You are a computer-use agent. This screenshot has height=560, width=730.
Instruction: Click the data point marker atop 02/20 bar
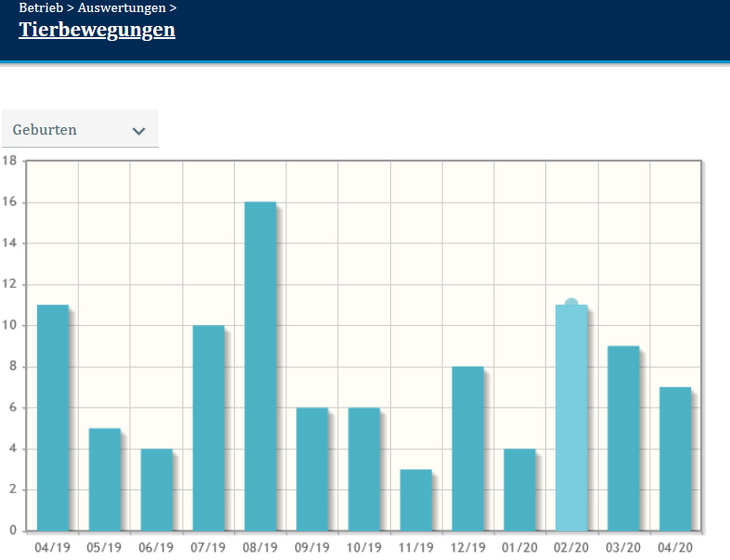point(571,305)
